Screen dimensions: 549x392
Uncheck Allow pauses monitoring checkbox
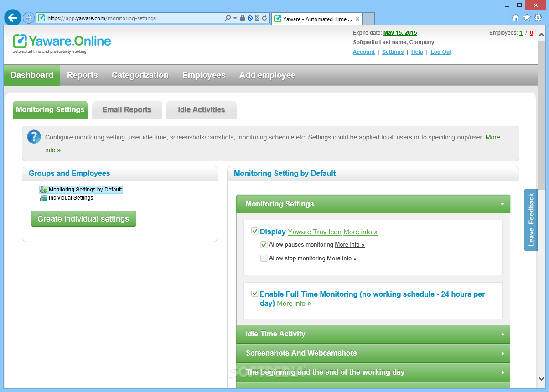(x=264, y=245)
